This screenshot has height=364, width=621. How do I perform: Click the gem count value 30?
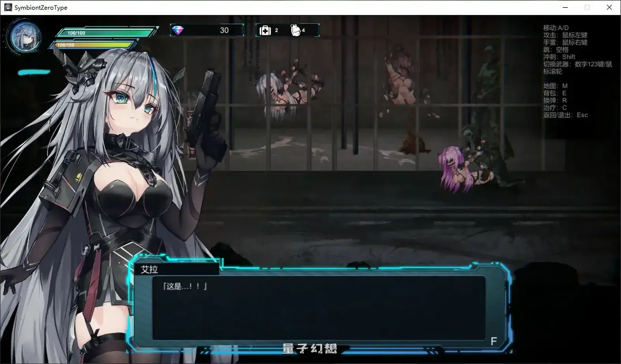coord(224,30)
